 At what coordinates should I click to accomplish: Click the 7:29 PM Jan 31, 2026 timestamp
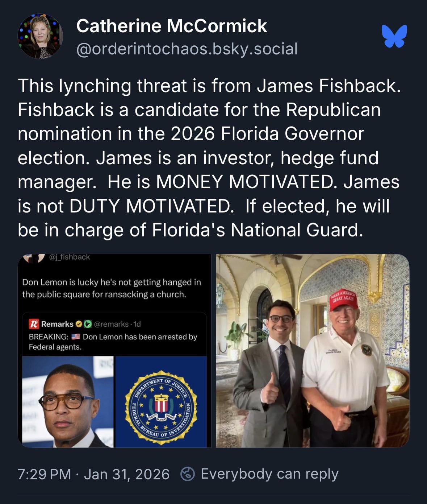pos(93,474)
